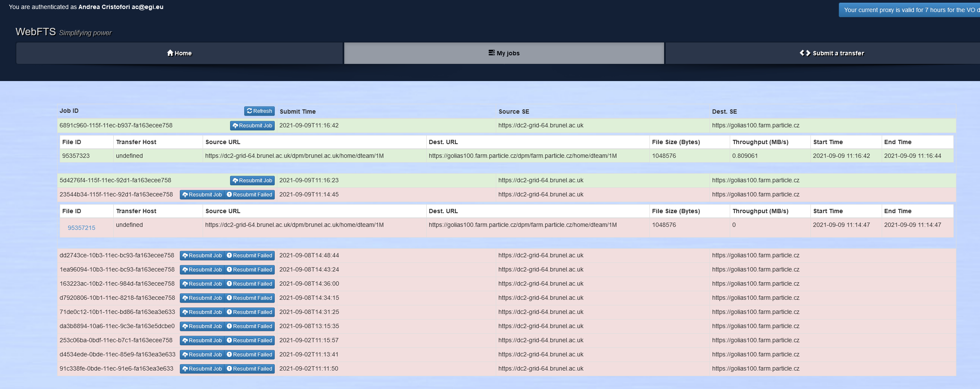Resubmit failed files for job d7920806
The image size is (980, 389).
249,298
